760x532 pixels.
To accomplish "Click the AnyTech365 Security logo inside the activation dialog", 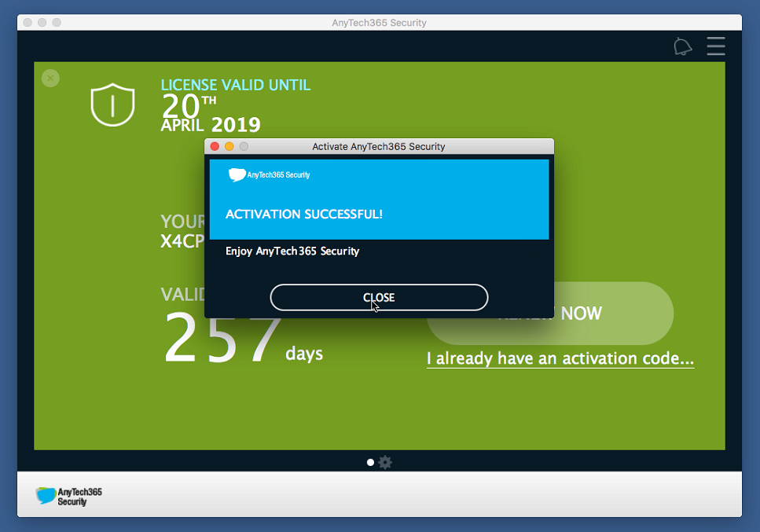I will (269, 174).
